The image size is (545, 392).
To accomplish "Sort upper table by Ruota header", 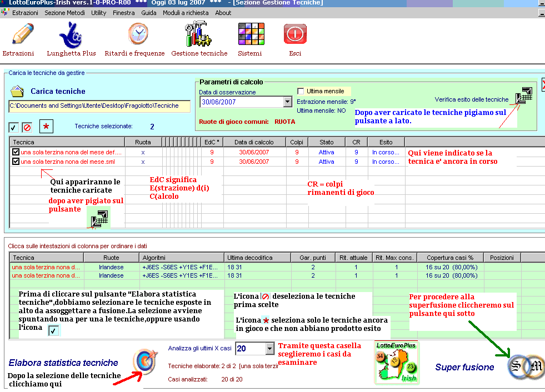I will [143, 142].
